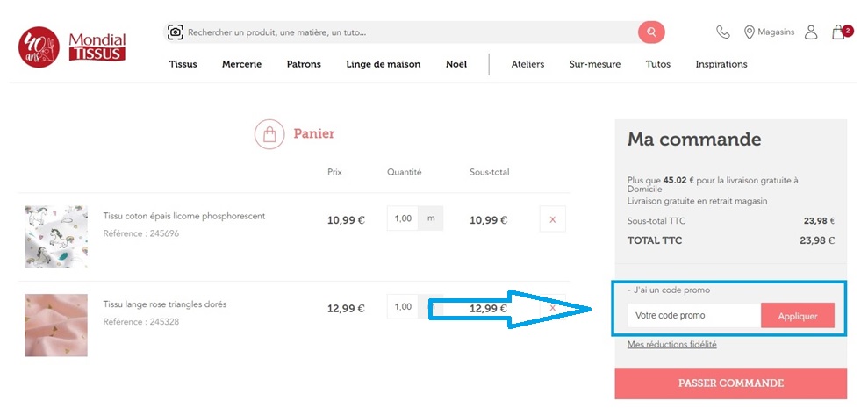Open the Mercerie menu
The width and height of the screenshot is (868, 408).
[242, 64]
